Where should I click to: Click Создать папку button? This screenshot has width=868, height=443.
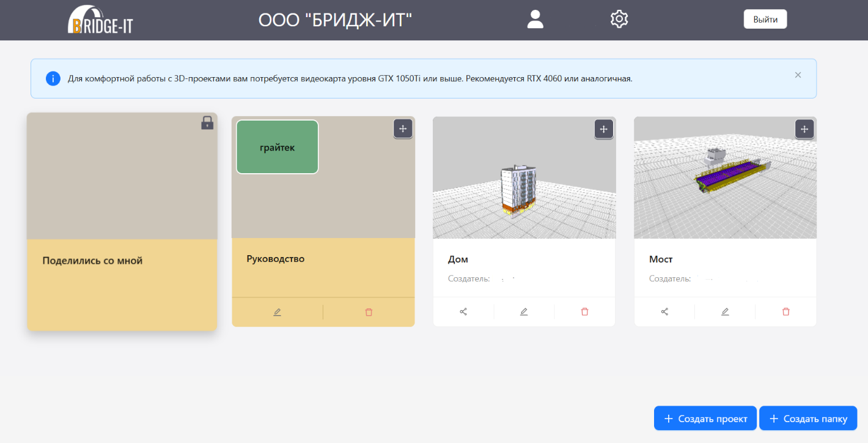click(808, 419)
